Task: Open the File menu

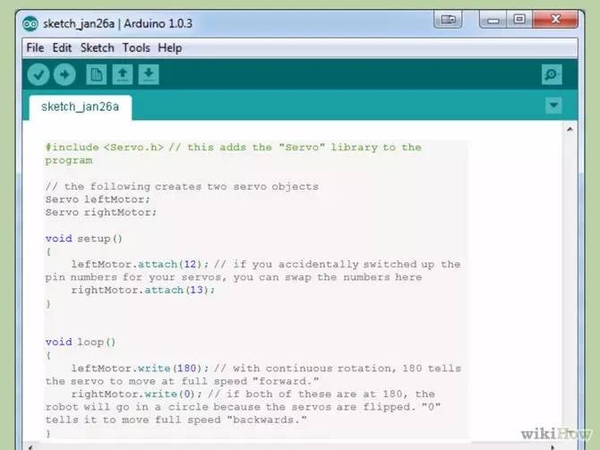Action: [x=35, y=48]
